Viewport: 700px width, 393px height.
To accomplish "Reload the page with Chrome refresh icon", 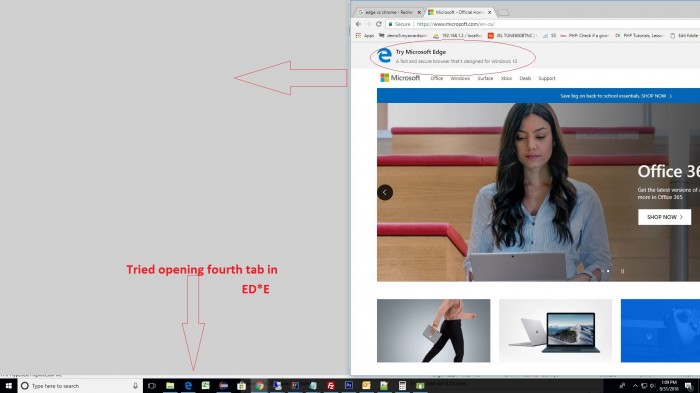I will 379,24.
